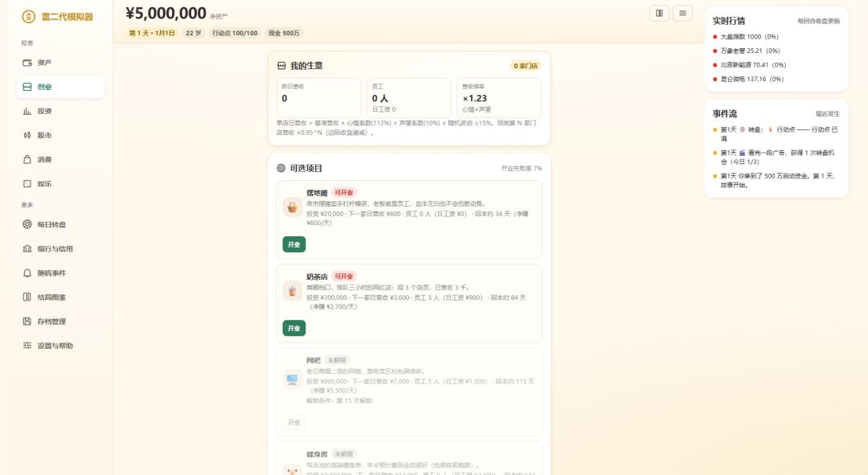The image size is (868, 475).
Task: Click the clapperboard icon in the ad event
Action: click(x=743, y=153)
